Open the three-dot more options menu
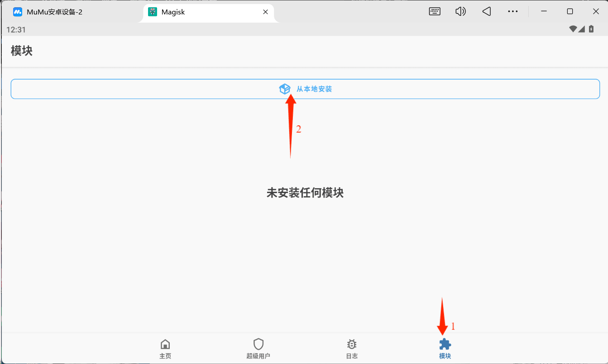The image size is (608, 364). coord(512,12)
